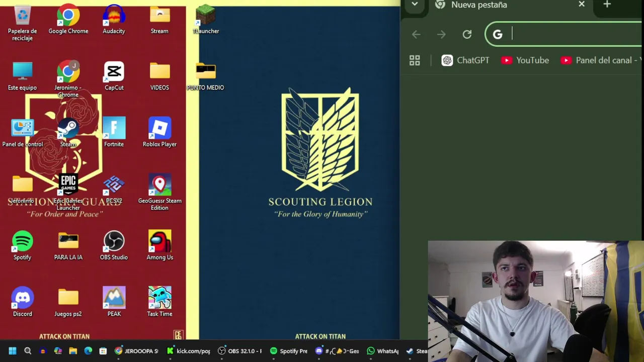Reload the Chrome page

click(467, 34)
